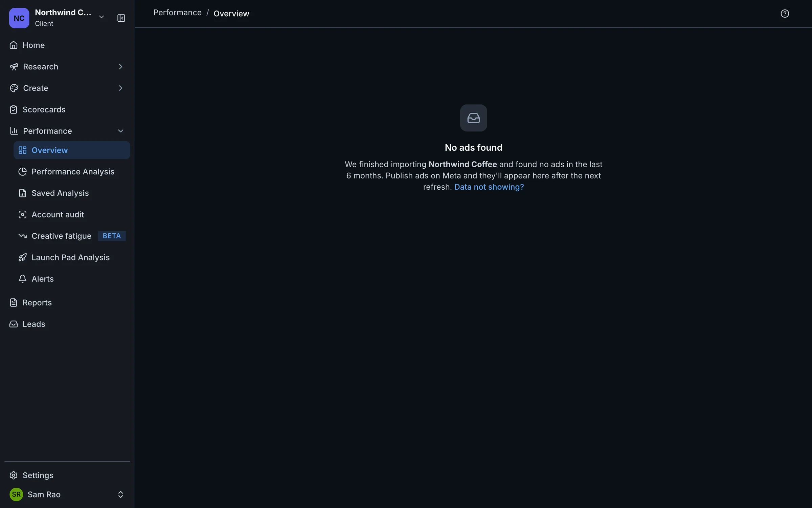
Task: Open the Scorecards menu item
Action: 67,109
